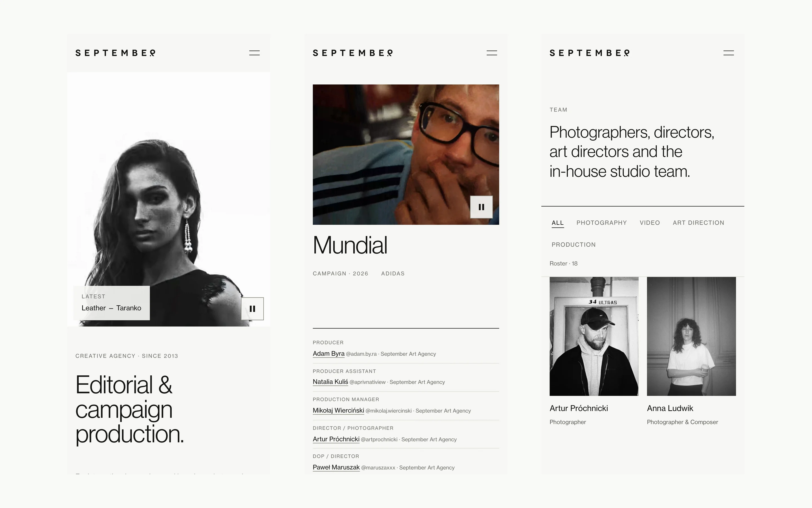Click @maruszaxxx handle text
This screenshot has width=812, height=508.
coord(378,467)
